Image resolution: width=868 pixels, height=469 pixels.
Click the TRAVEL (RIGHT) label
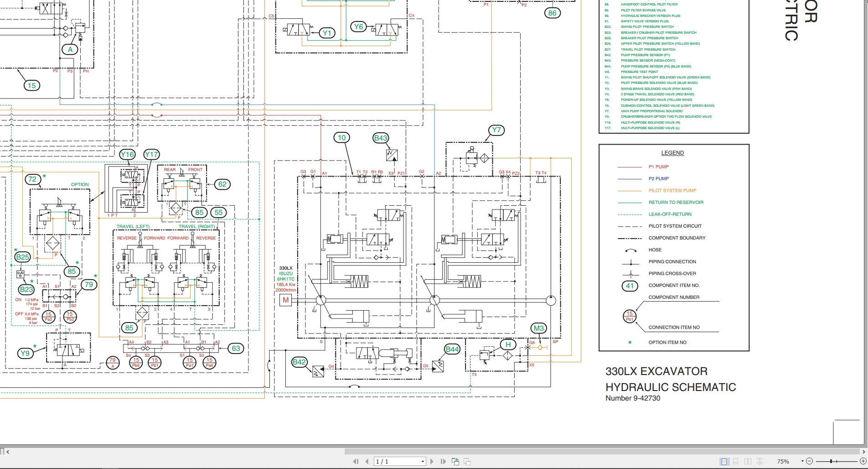197,227
